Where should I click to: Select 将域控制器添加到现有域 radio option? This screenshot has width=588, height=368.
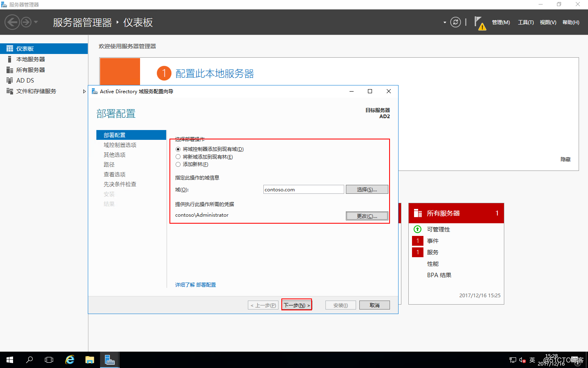209,149
